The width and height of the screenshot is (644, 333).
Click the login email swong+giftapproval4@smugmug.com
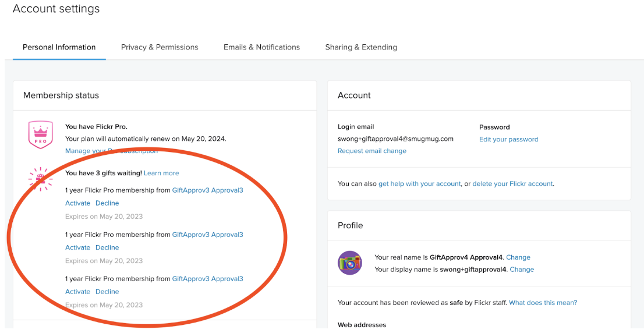coord(395,139)
